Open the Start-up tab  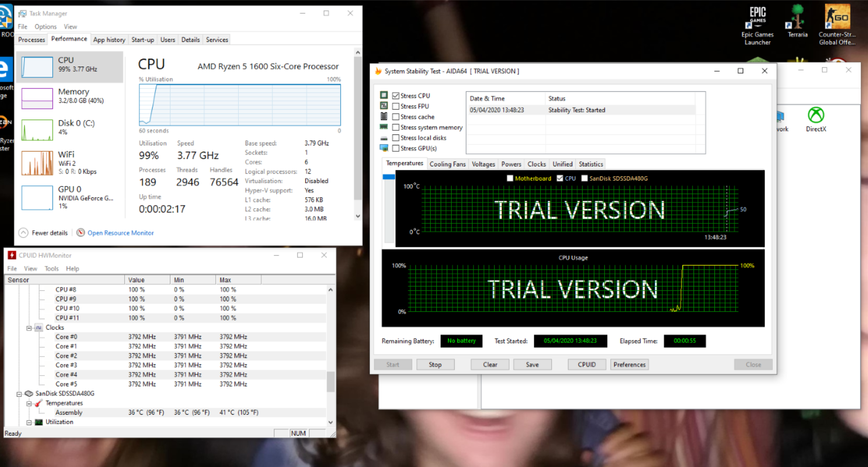coord(143,40)
